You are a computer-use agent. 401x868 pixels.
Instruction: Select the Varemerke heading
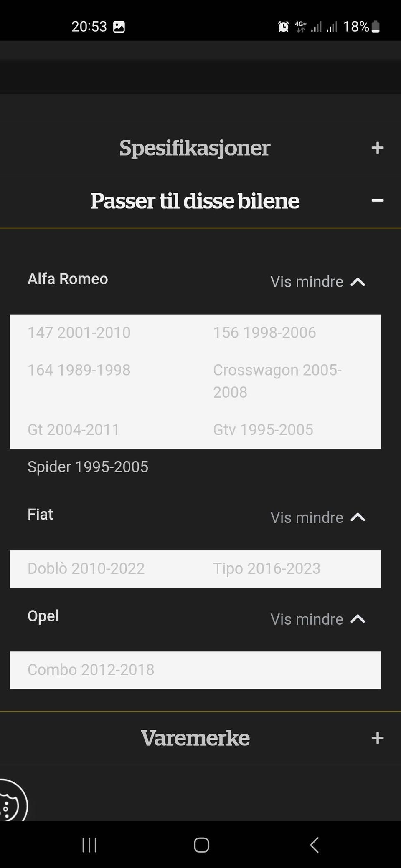click(195, 738)
